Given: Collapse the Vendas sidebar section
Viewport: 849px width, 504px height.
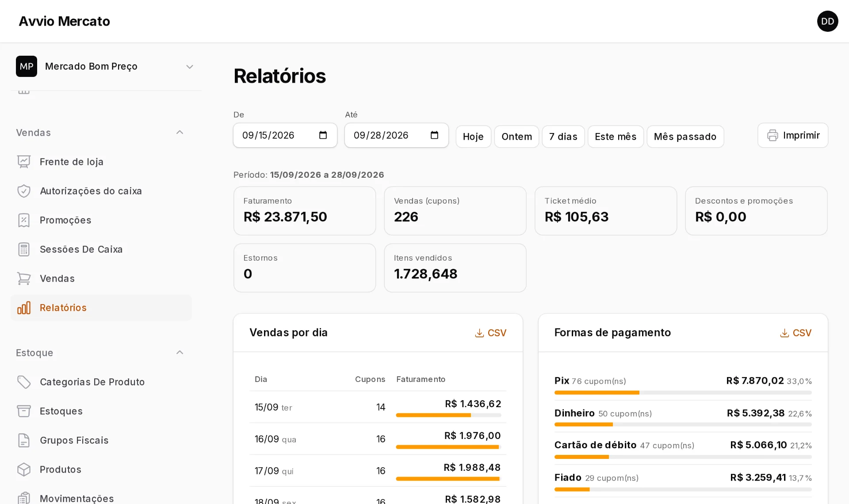Looking at the screenshot, I should tap(180, 133).
